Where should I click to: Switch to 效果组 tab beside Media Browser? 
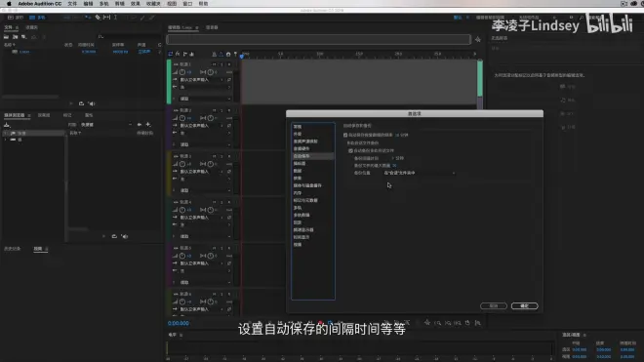44,115
